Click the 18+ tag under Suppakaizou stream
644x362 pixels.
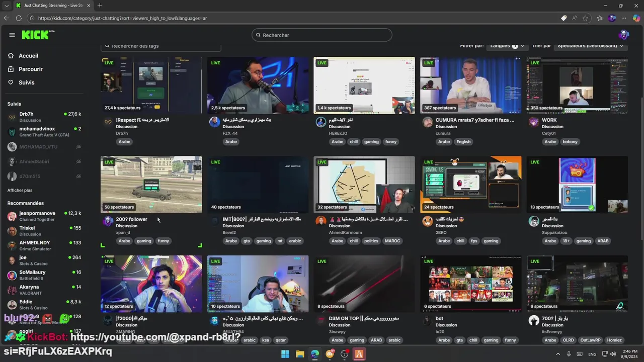click(566, 241)
